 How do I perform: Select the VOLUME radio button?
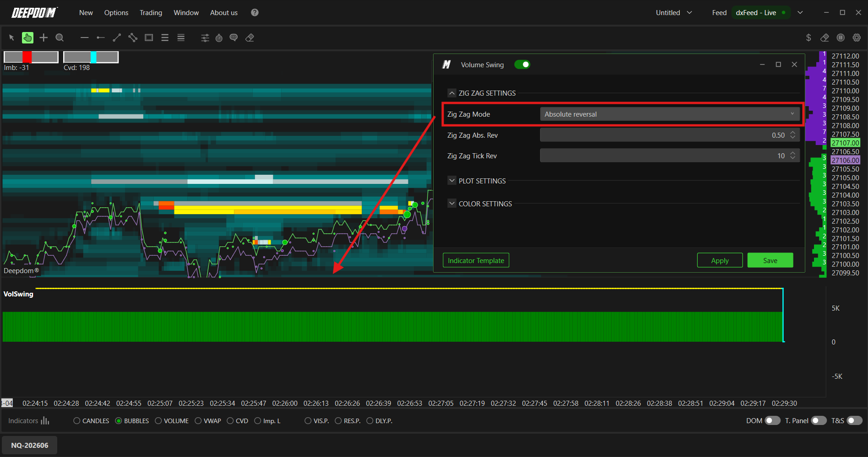(158, 421)
